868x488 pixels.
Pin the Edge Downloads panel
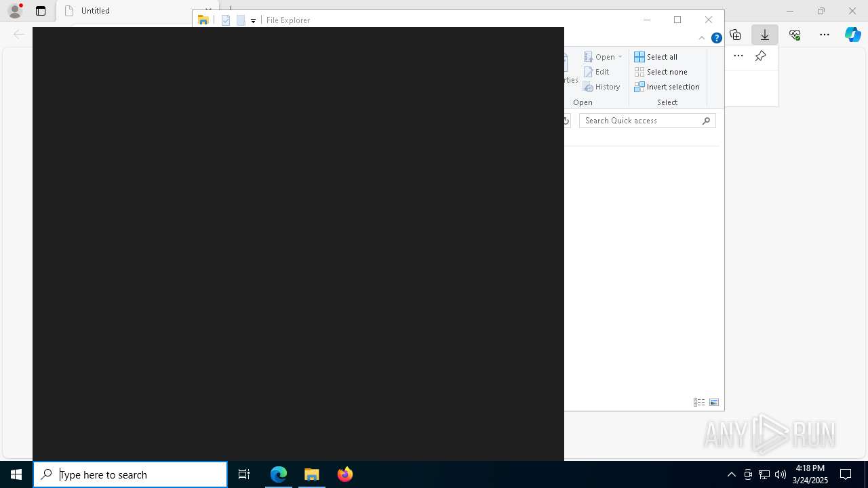click(761, 56)
